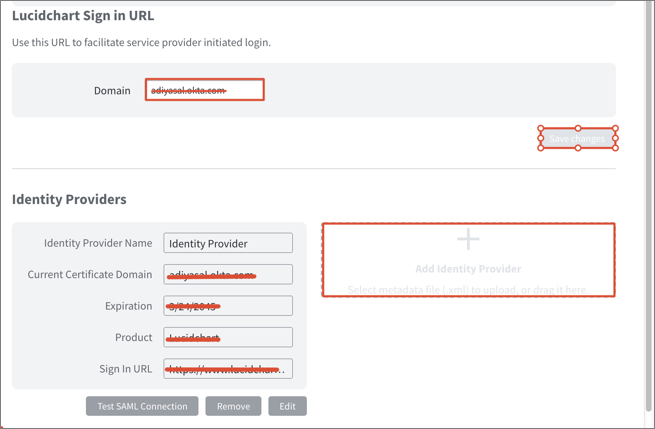The image size is (655, 429).
Task: Click the Identity Provider Name label
Action: pos(98,243)
